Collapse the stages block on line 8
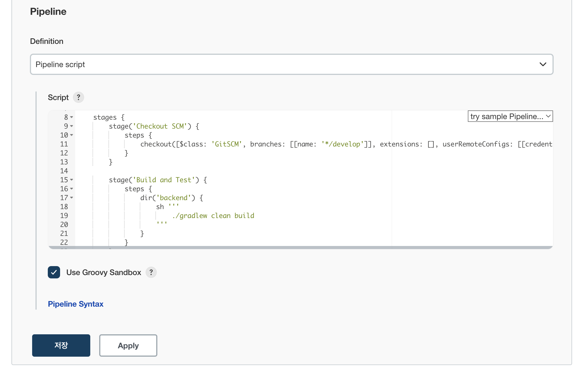Image resolution: width=588 pixels, height=374 pixels. pyautogui.click(x=72, y=117)
